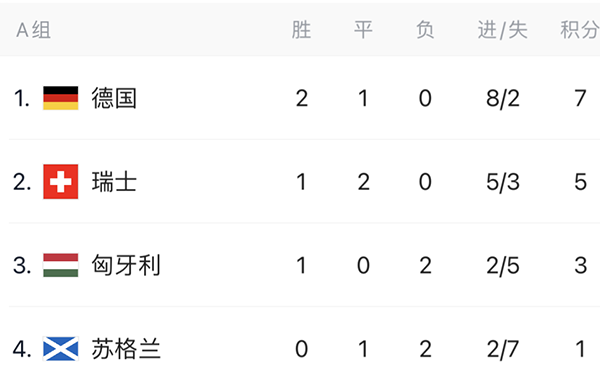Click rank number 1. beside Germany
The height and width of the screenshot is (370, 600).
[21, 98]
